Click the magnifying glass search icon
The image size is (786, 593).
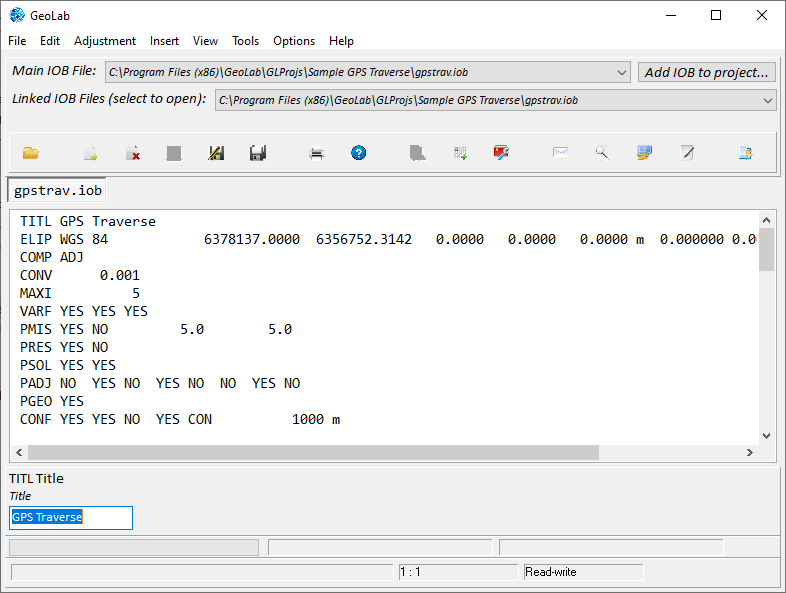[602, 153]
